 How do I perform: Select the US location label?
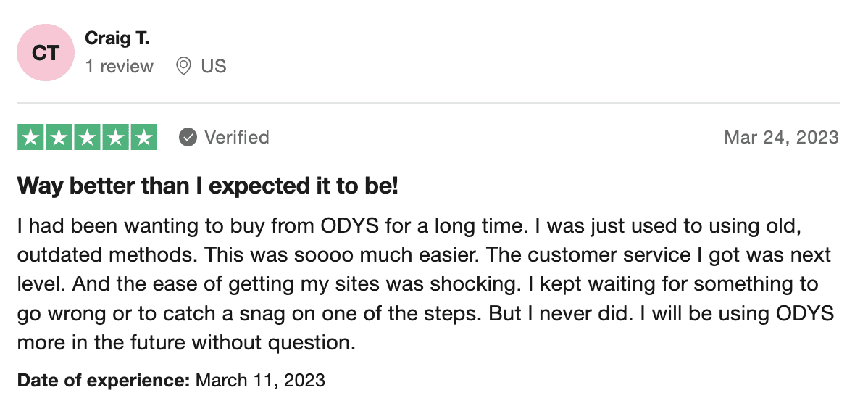[x=214, y=67]
